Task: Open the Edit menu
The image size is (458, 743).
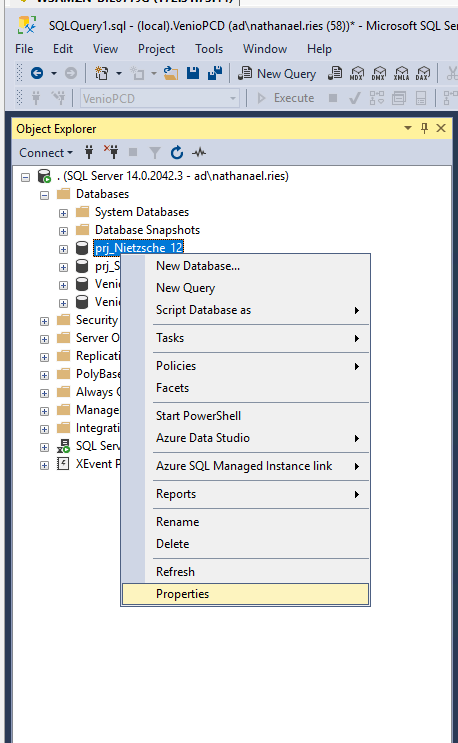Action: coord(63,49)
